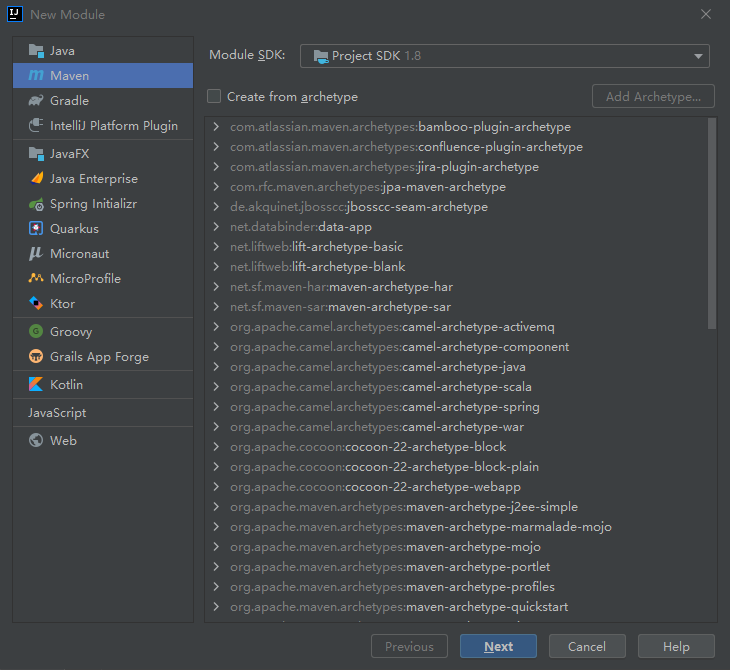Select the Quarkus icon in sidebar
This screenshot has width=730, height=670.
point(36,229)
